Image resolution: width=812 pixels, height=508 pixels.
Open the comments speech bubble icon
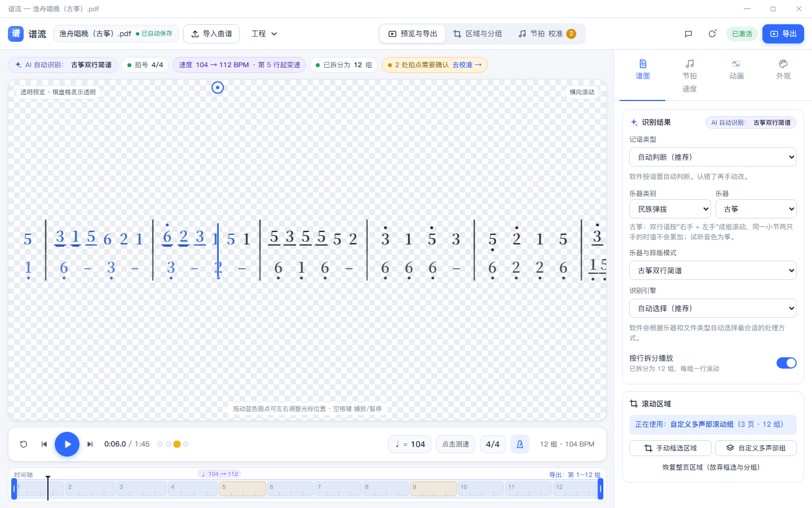pos(689,34)
